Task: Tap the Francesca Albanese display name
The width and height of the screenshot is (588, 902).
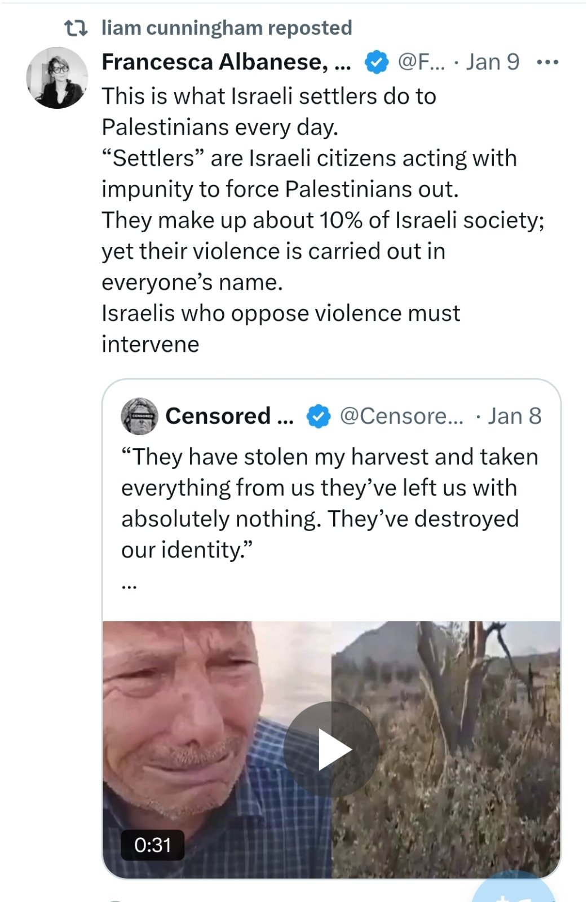Action: point(226,62)
